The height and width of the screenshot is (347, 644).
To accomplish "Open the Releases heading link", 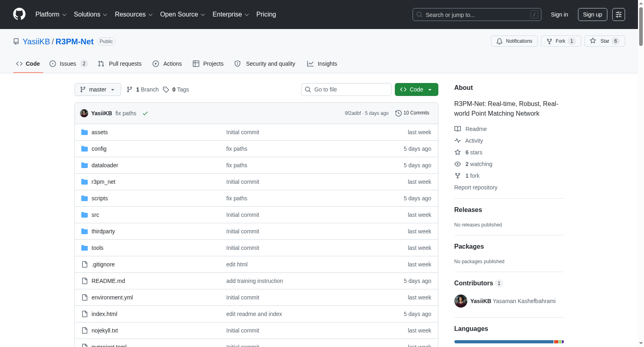I will (x=468, y=210).
